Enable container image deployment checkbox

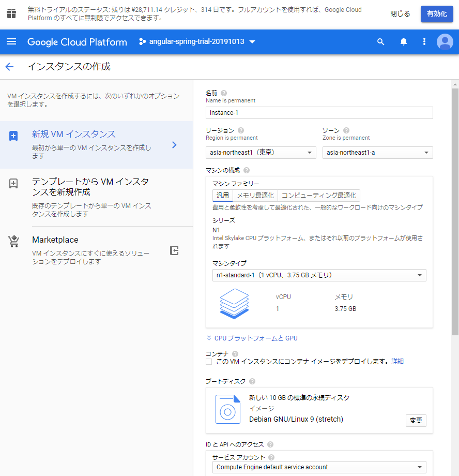[x=209, y=362]
